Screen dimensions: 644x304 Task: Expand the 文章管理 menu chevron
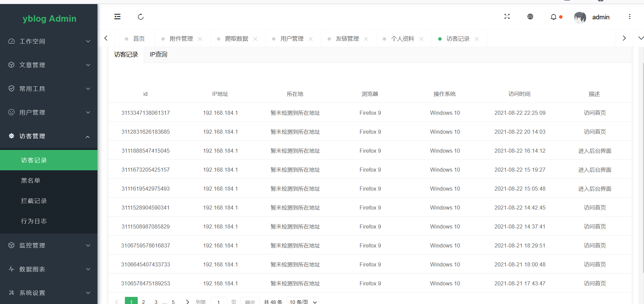pos(88,65)
